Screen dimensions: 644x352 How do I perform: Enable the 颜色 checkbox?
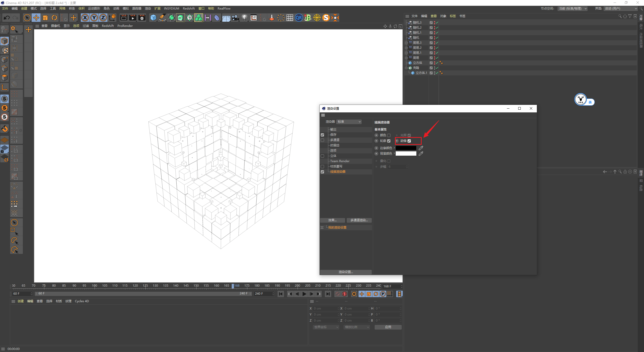point(389,135)
